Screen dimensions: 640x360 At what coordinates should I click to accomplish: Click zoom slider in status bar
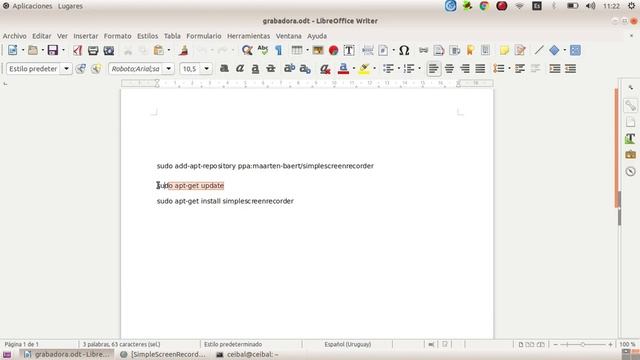(x=582, y=344)
